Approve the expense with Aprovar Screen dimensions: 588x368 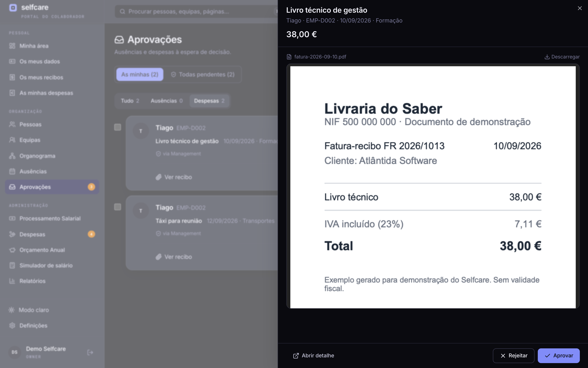click(559, 356)
